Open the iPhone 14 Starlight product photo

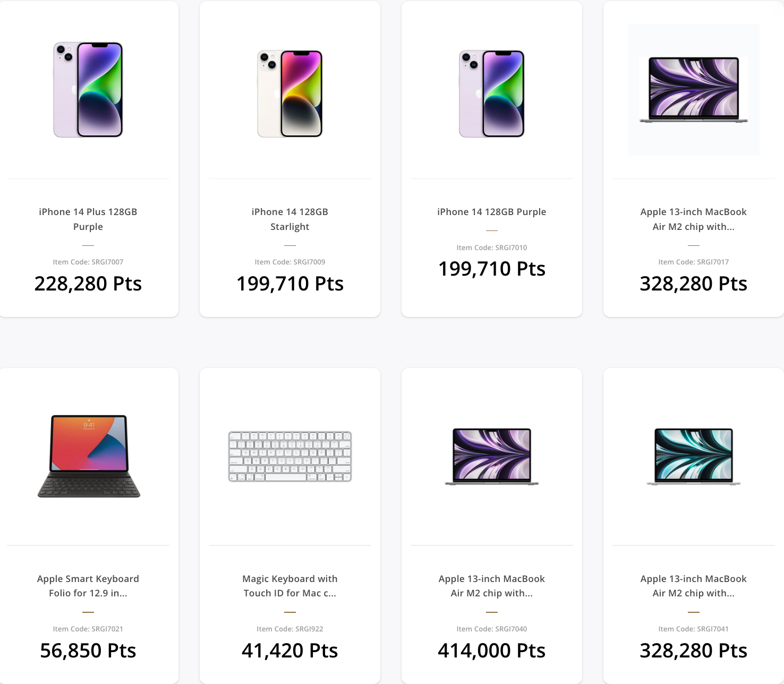pos(290,94)
